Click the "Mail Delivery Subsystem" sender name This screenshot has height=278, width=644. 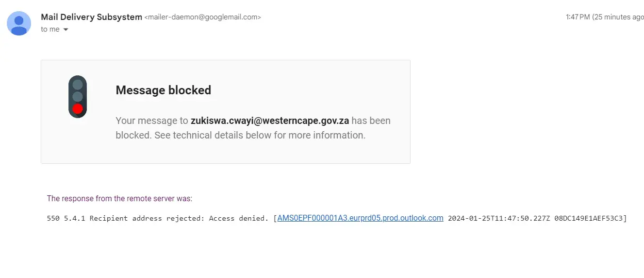coord(91,17)
